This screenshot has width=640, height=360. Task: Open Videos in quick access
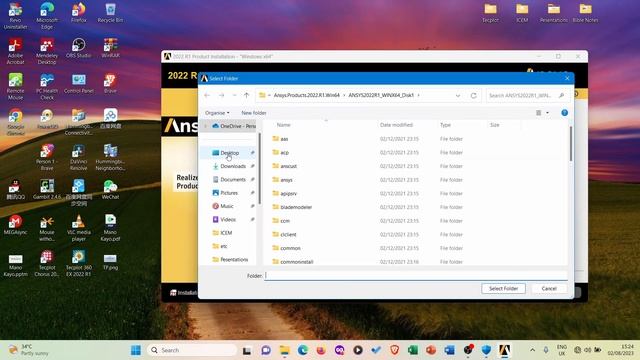click(228, 220)
